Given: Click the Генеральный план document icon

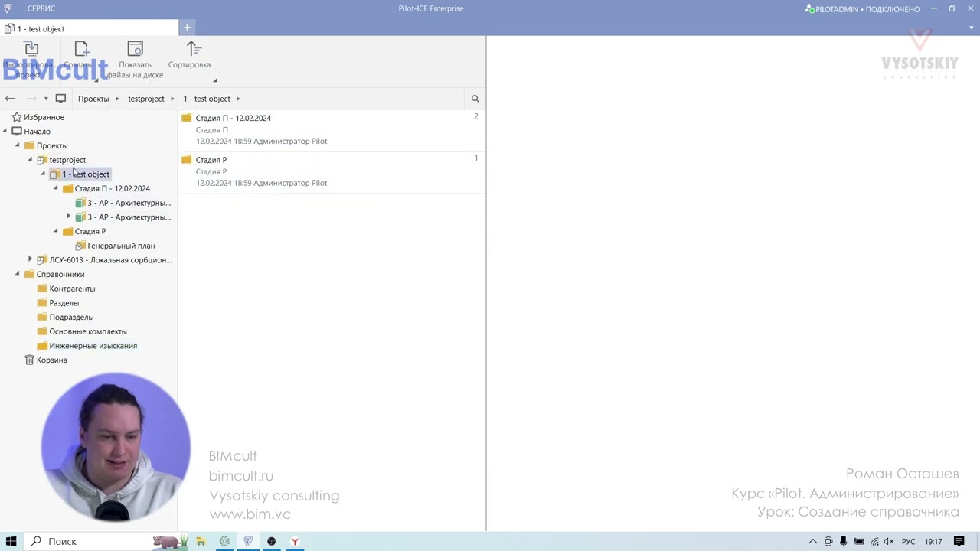Looking at the screenshot, I should [x=80, y=246].
